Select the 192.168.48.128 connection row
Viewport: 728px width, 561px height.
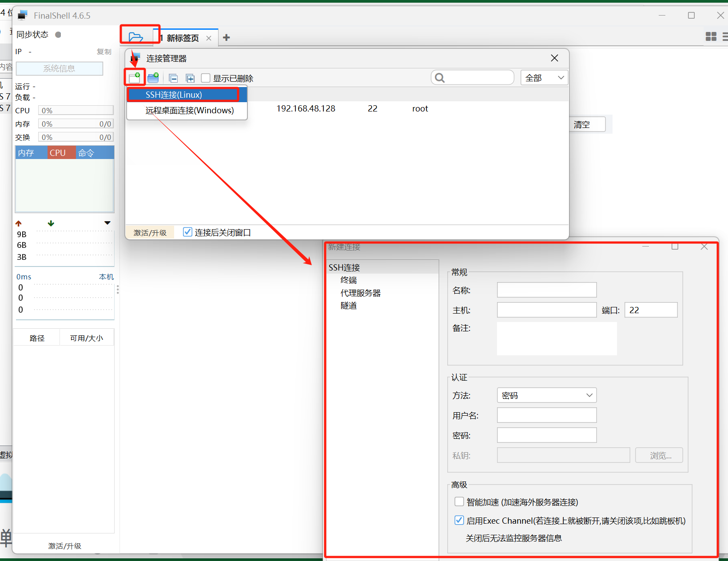(x=347, y=109)
